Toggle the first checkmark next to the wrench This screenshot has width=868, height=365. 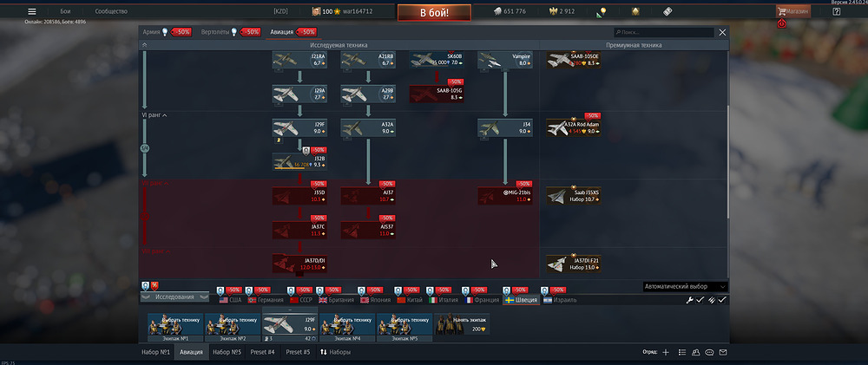pos(700,300)
